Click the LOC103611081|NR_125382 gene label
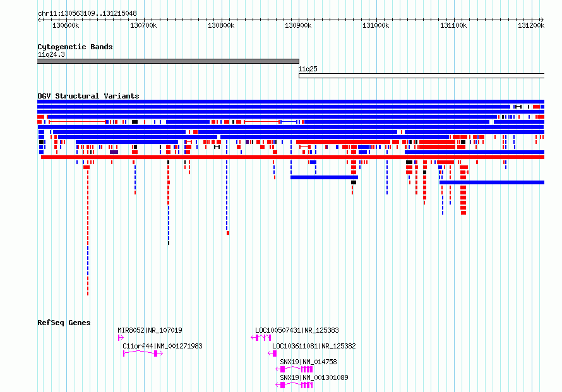 click(x=314, y=346)
